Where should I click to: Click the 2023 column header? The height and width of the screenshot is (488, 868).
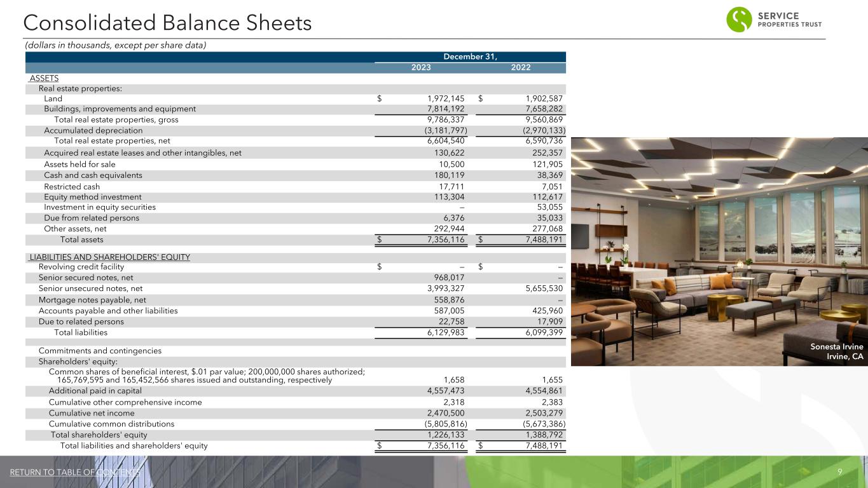click(420, 68)
